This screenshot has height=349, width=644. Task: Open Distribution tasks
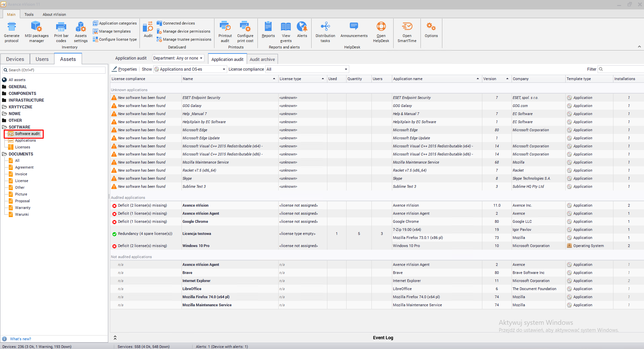pos(325,32)
